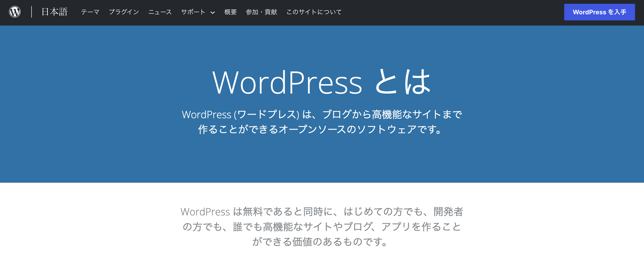Go to the プラグイン page
Viewport: 644px width, 266px height.
tap(124, 12)
